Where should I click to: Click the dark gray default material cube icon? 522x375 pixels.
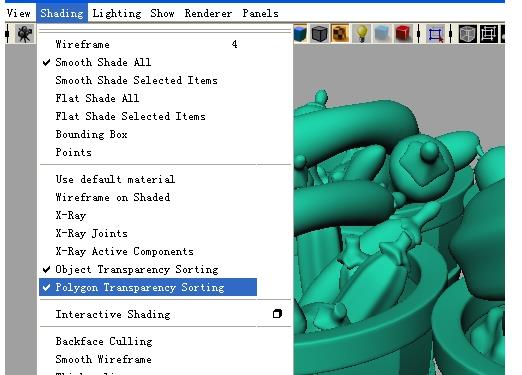pyautogui.click(x=319, y=34)
